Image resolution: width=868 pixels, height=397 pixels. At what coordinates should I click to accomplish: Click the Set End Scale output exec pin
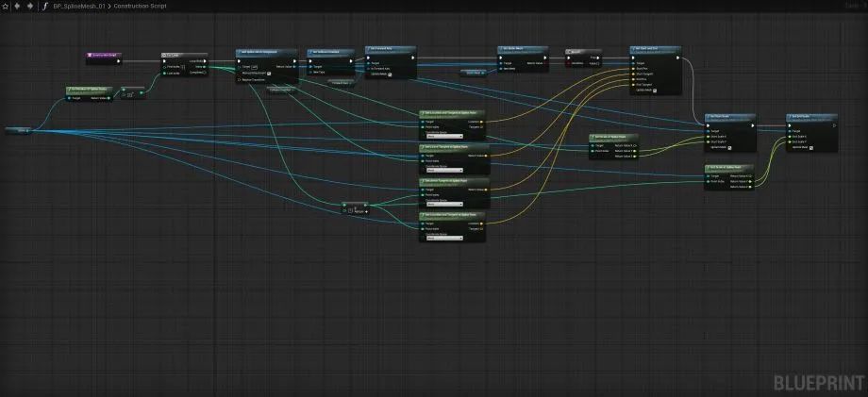(834, 125)
